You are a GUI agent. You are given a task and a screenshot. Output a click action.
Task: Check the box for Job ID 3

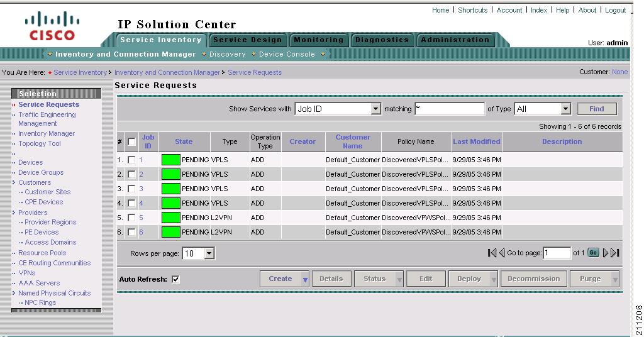[x=131, y=189]
